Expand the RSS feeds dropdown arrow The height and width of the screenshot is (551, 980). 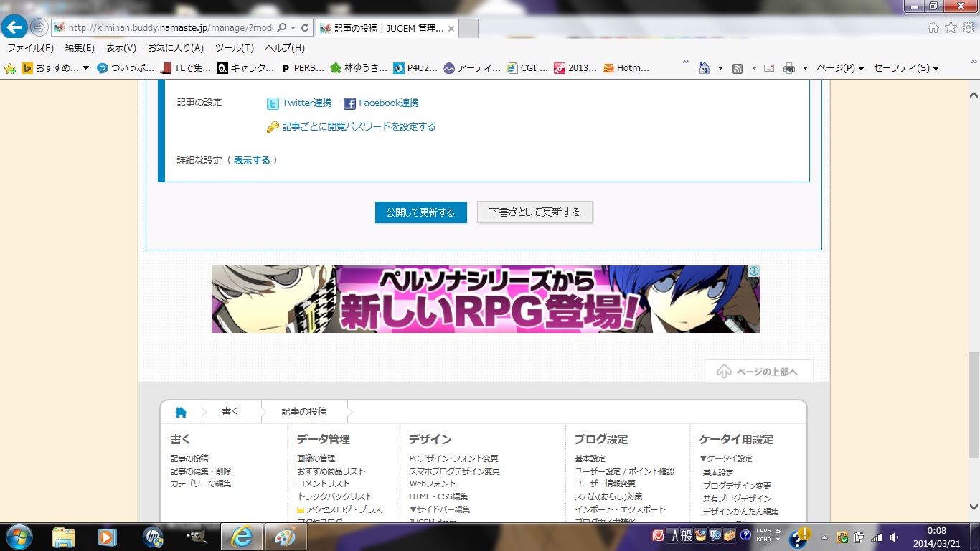754,68
